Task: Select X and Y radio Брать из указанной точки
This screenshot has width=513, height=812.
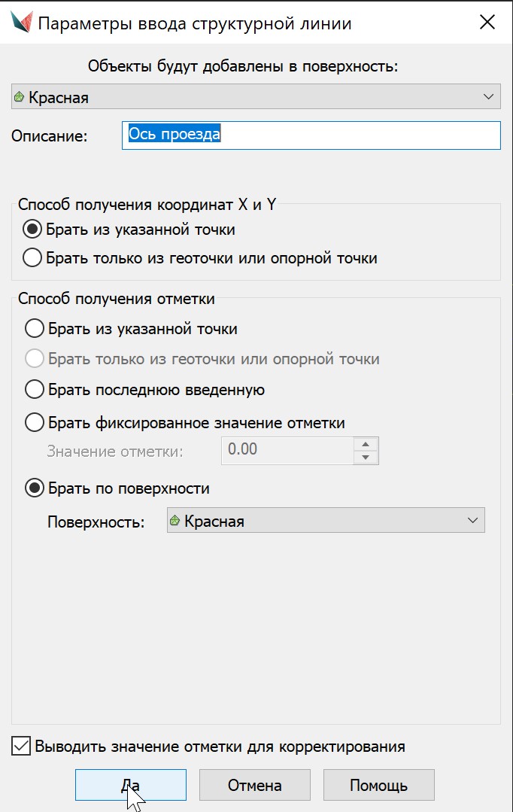Action: click(32, 229)
